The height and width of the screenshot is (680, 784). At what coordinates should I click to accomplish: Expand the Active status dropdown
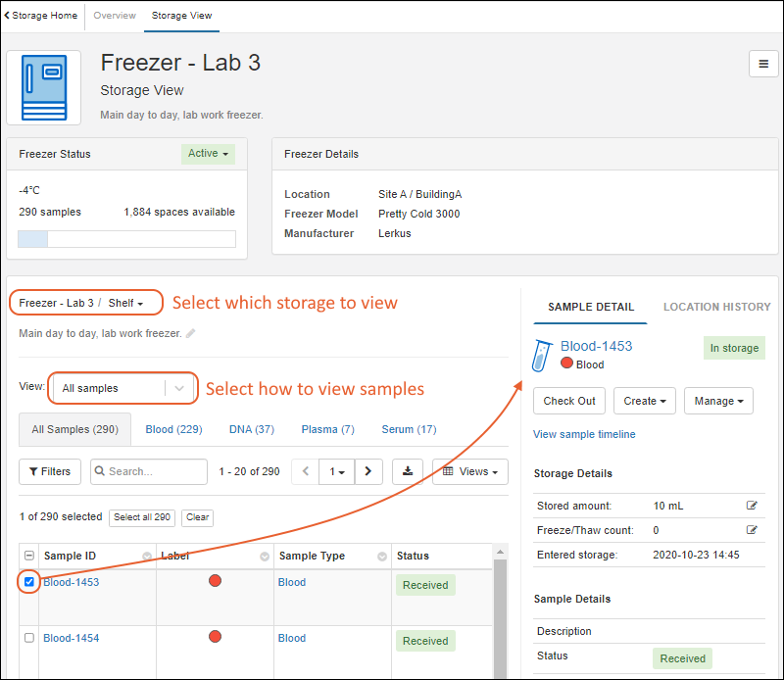click(208, 154)
